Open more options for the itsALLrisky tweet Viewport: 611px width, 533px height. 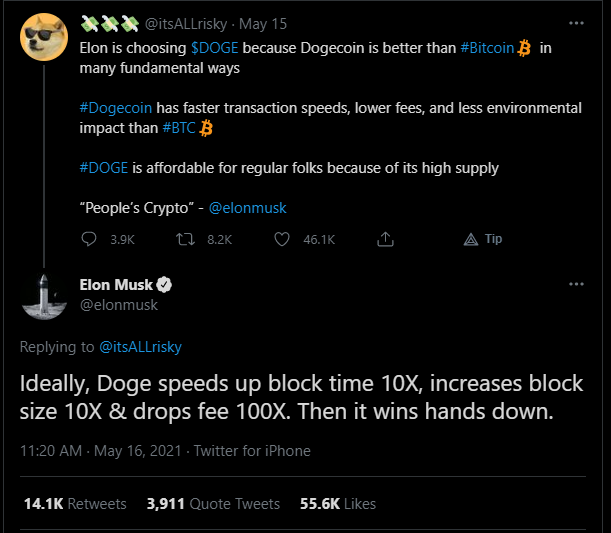pyautogui.click(x=576, y=23)
